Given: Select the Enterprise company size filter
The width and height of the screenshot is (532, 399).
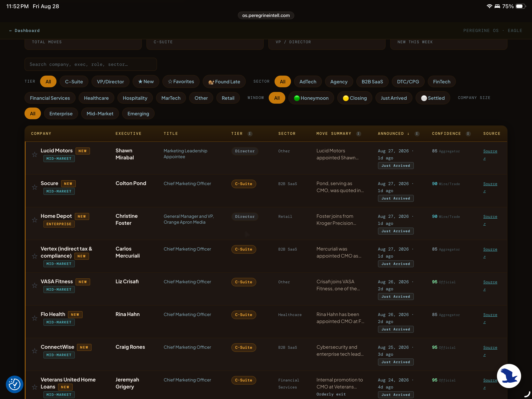Looking at the screenshot, I should 61,114.
